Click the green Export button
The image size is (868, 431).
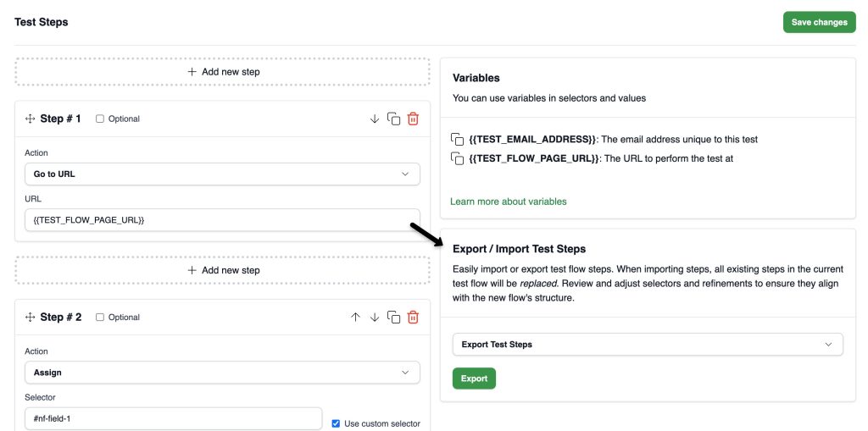point(474,379)
